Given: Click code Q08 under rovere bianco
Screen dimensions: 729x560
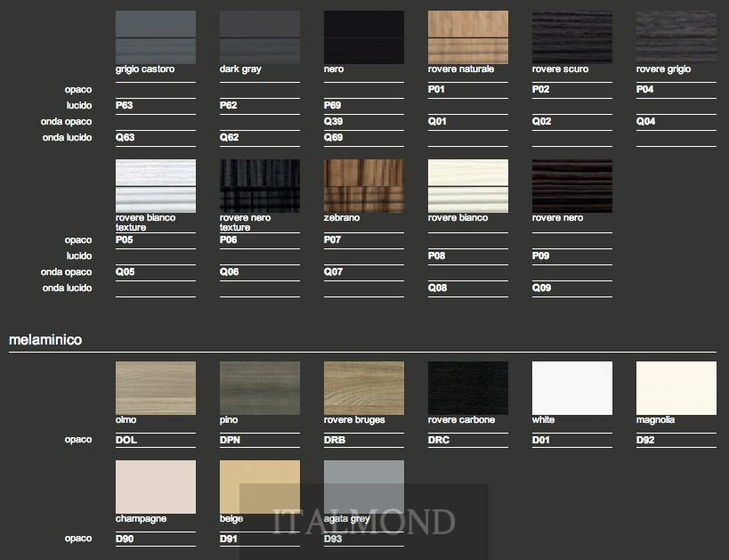Looking at the screenshot, I should [438, 288].
